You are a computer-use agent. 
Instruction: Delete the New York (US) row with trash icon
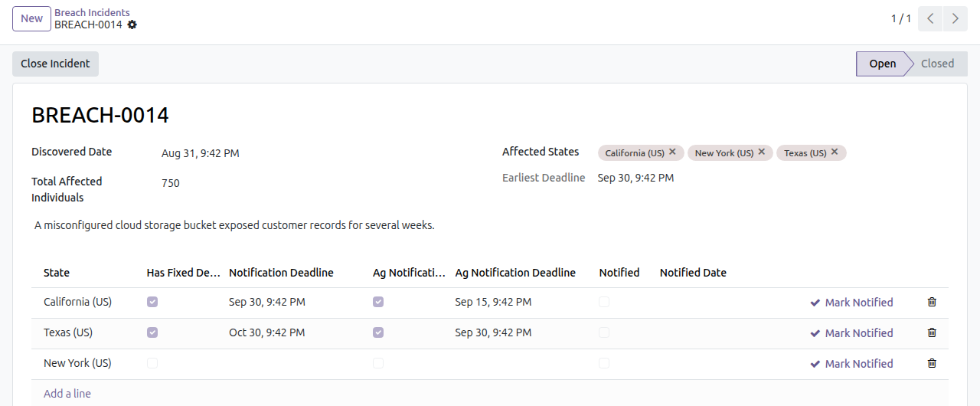point(932,363)
